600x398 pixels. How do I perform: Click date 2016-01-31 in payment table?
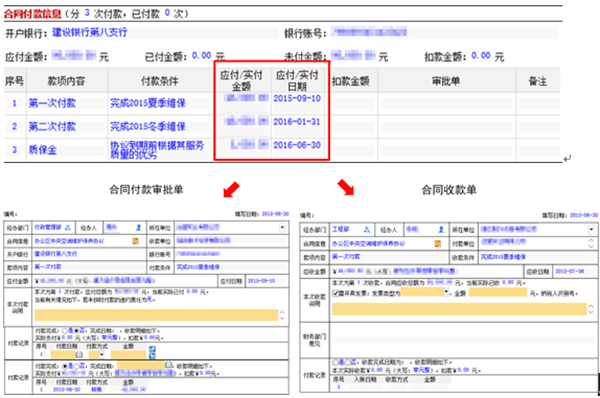pos(297,122)
